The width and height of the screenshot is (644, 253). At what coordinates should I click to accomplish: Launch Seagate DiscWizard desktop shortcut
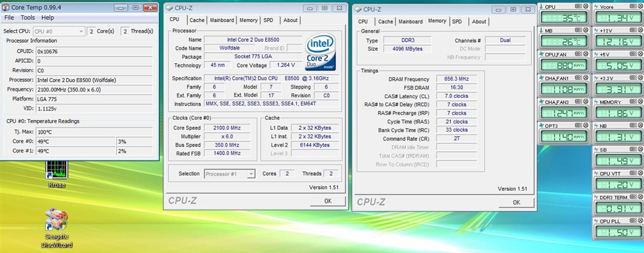[57, 229]
